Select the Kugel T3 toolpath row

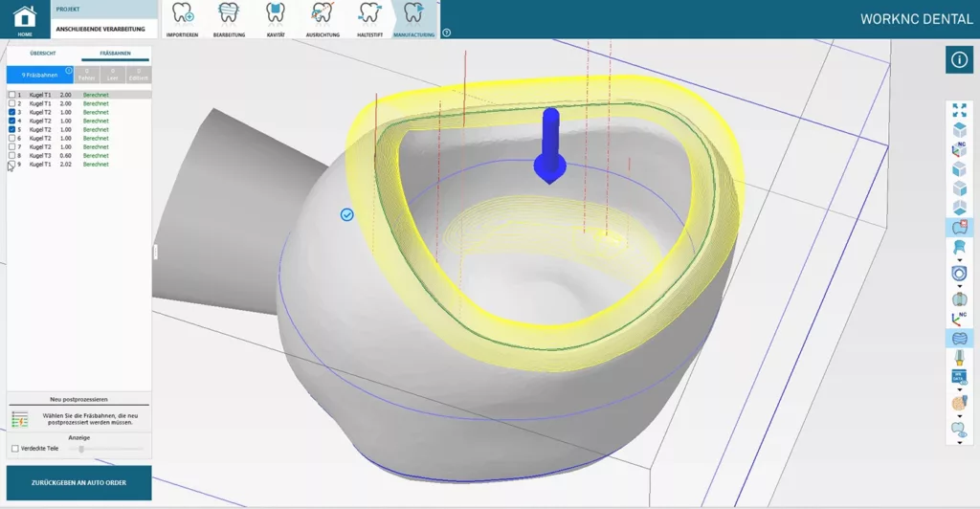point(78,156)
